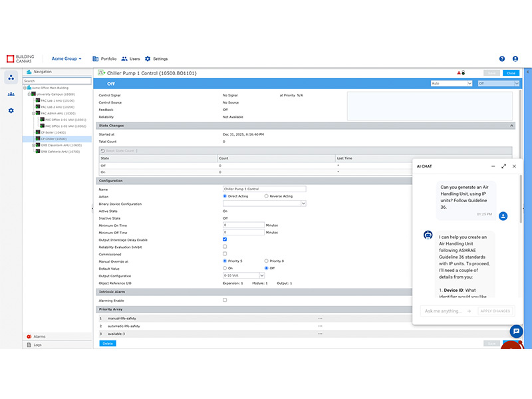This screenshot has height=399, width=532.
Task: Open the user account profile icon
Action: (x=515, y=59)
